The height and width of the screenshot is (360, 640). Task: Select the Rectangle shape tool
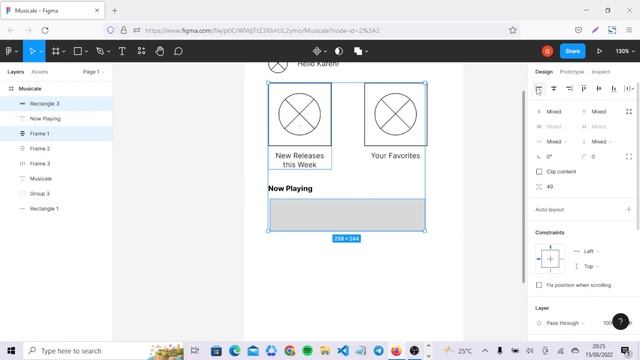(x=78, y=51)
